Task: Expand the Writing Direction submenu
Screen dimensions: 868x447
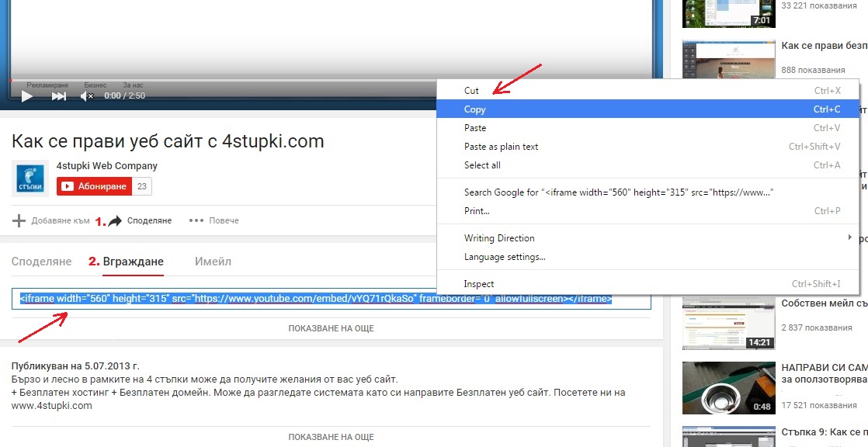Action: click(648, 238)
